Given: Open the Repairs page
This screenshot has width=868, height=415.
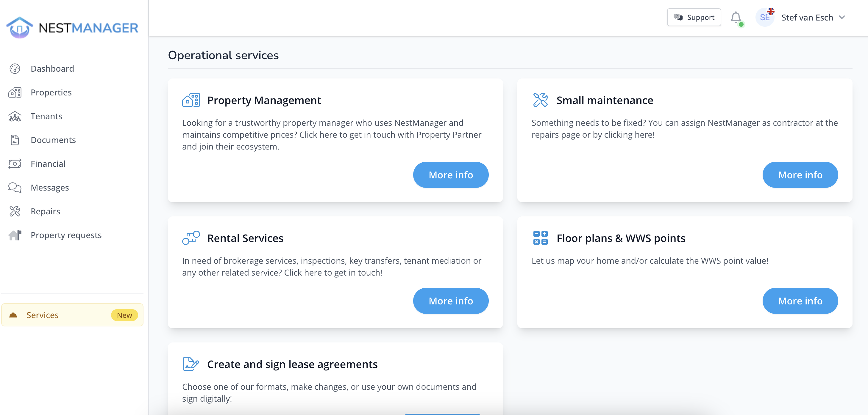Looking at the screenshot, I should tap(45, 211).
